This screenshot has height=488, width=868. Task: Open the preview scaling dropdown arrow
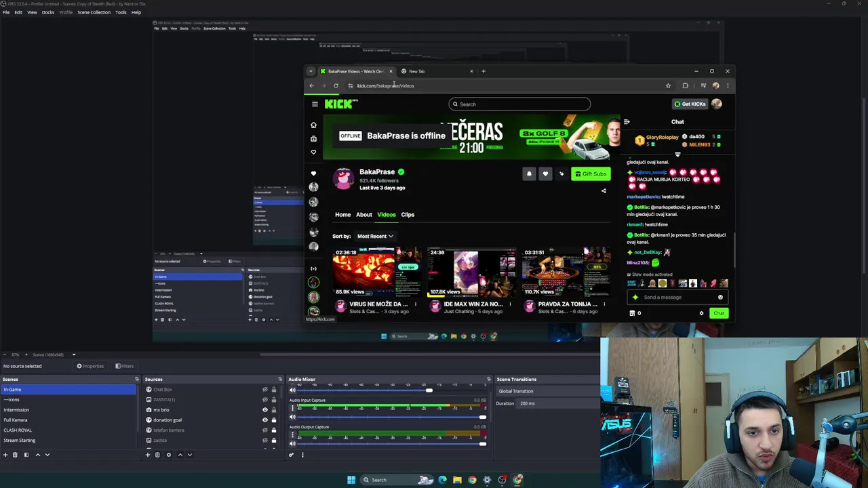pyautogui.click(x=74, y=354)
